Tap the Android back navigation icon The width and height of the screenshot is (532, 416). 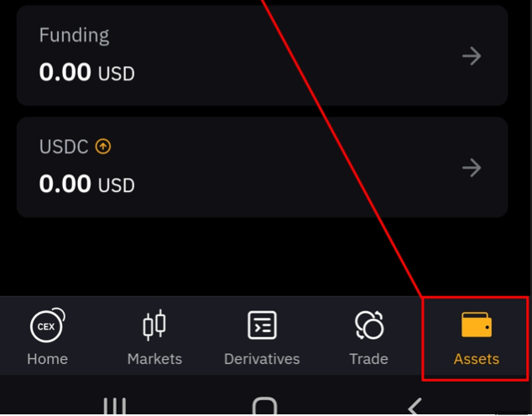(x=415, y=406)
